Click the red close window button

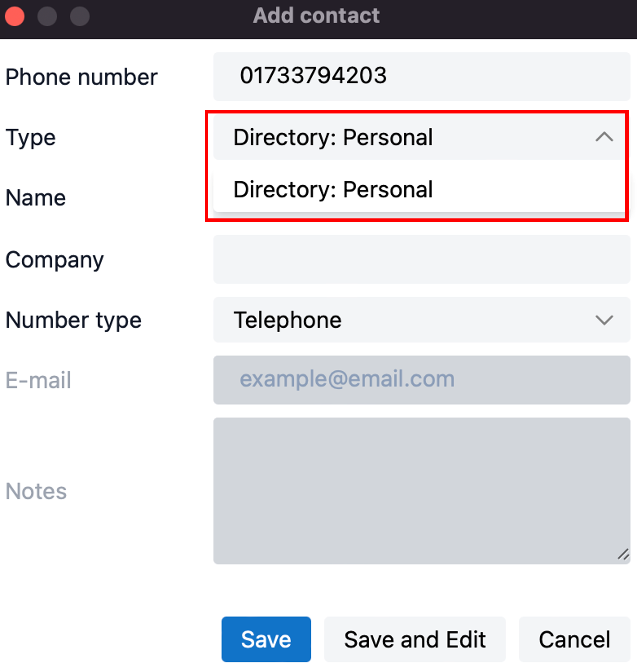[x=15, y=16]
